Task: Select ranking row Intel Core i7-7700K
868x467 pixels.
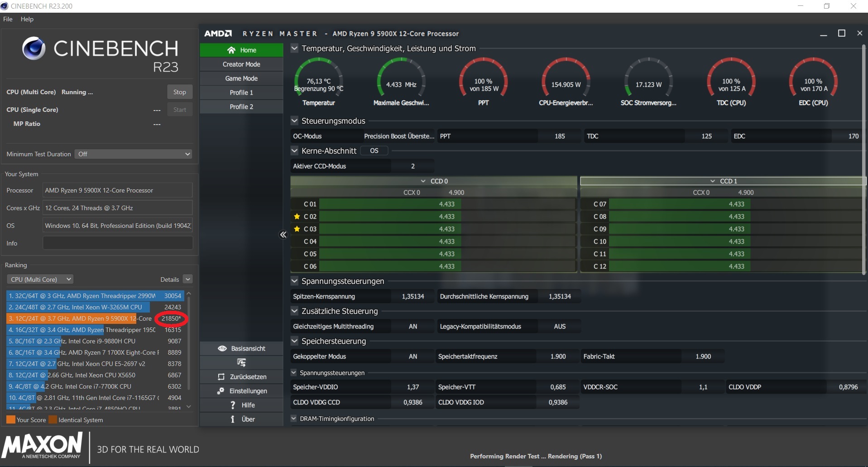Action: [95, 386]
